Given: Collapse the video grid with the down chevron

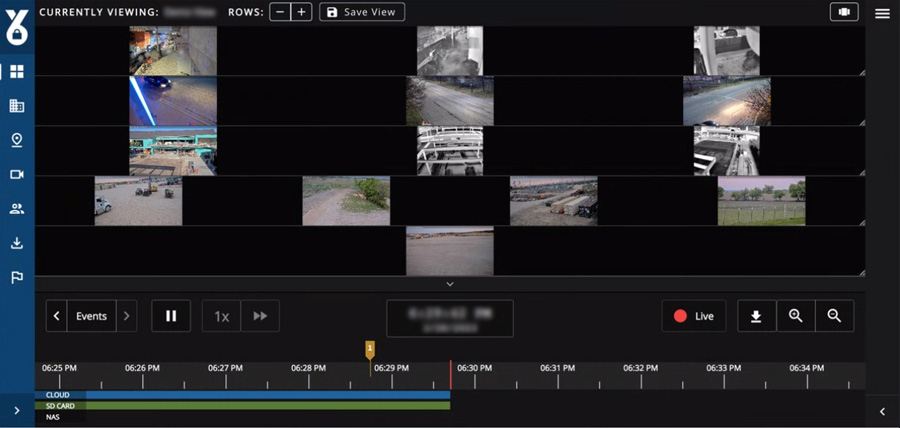Looking at the screenshot, I should [x=450, y=284].
